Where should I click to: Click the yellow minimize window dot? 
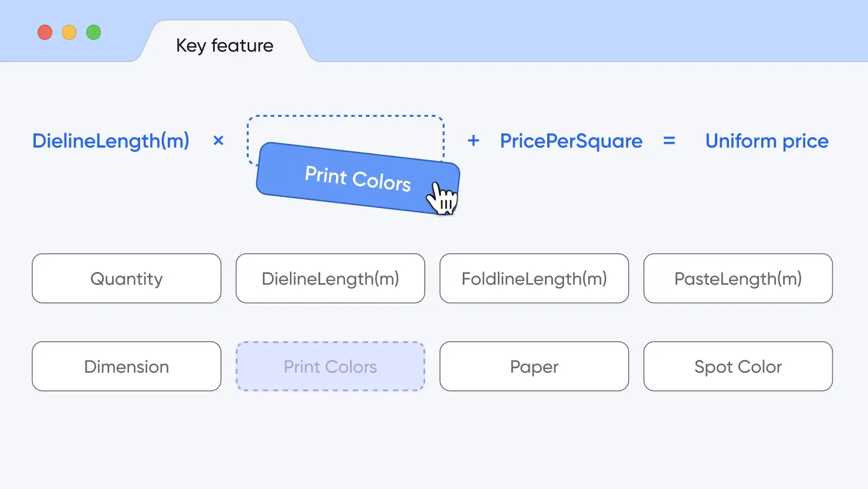coord(69,32)
